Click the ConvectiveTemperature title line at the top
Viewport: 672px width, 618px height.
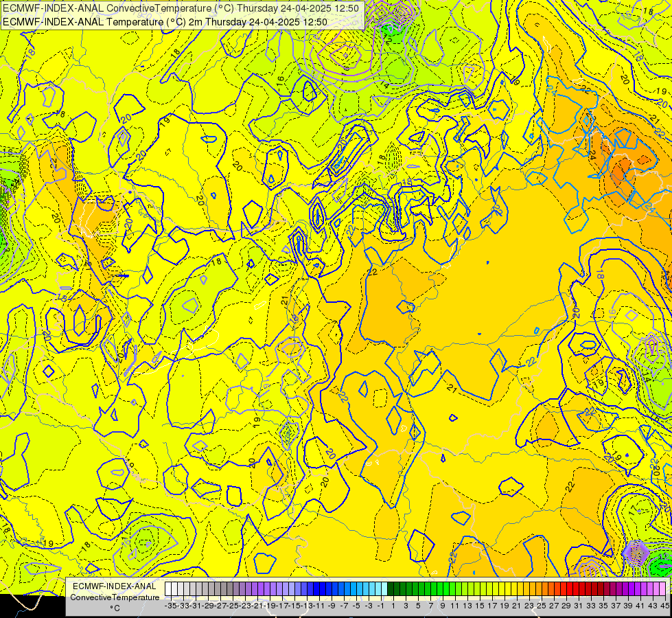coord(181,8)
